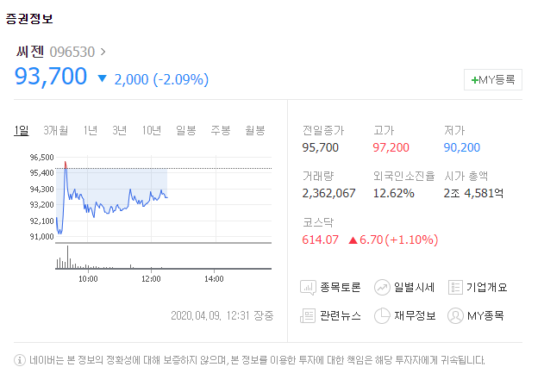
Task: Click the 저가 label
Action: coord(454,131)
